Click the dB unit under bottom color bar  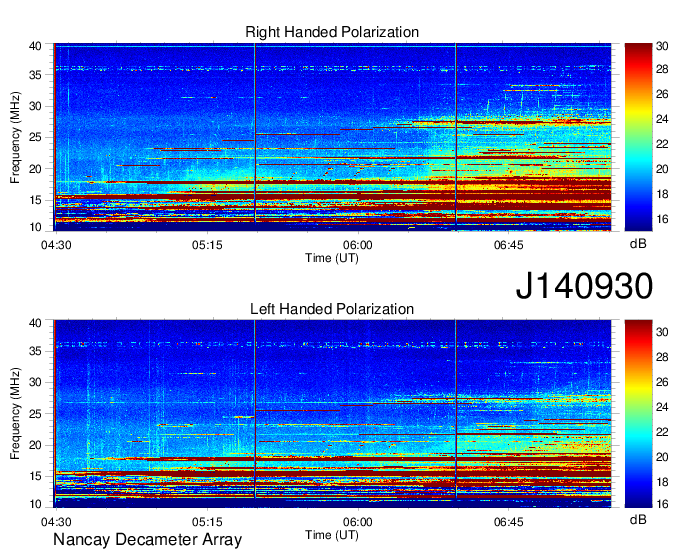pos(638,520)
